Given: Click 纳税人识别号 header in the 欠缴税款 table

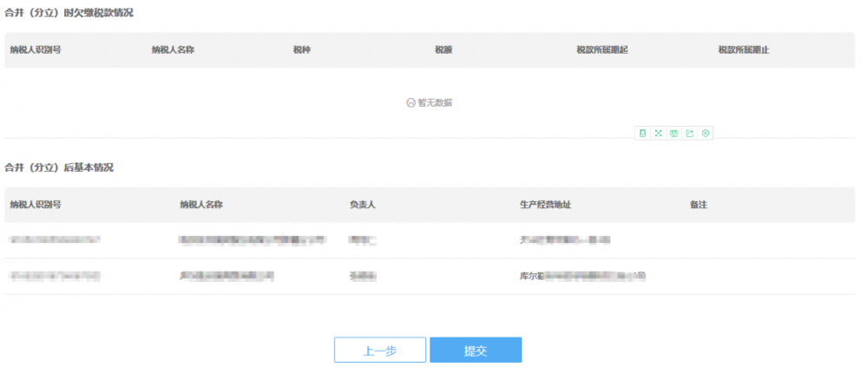Looking at the screenshot, I should pos(36,50).
